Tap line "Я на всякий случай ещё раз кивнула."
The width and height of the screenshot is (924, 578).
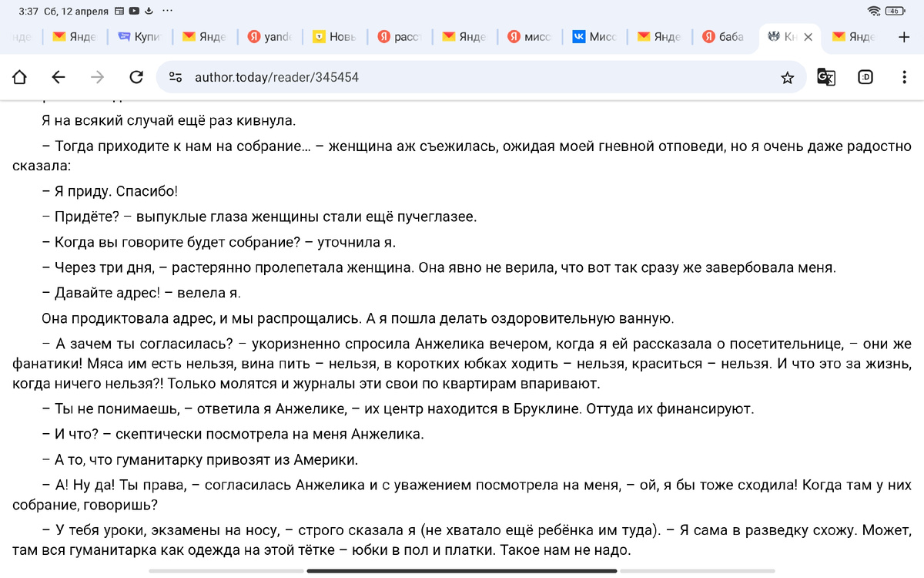(x=169, y=121)
